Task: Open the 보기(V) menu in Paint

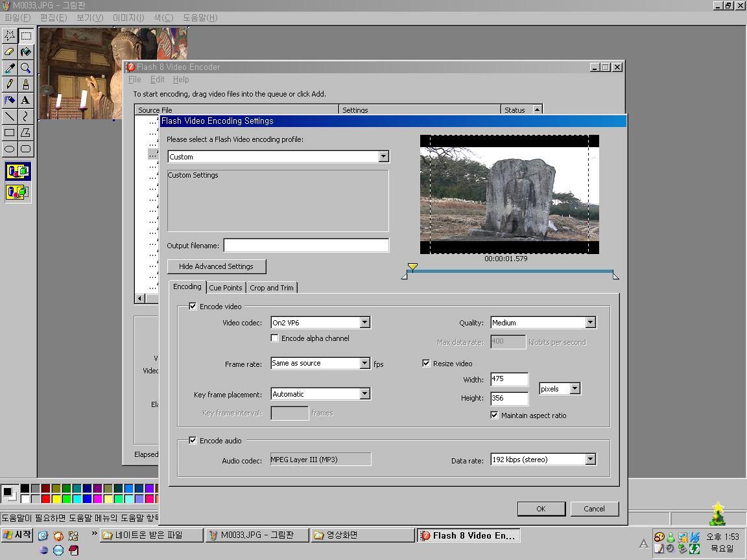Action: point(90,17)
